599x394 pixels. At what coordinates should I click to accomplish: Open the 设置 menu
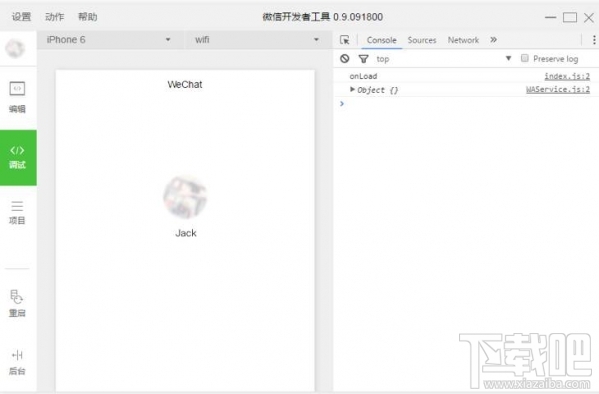(21, 17)
